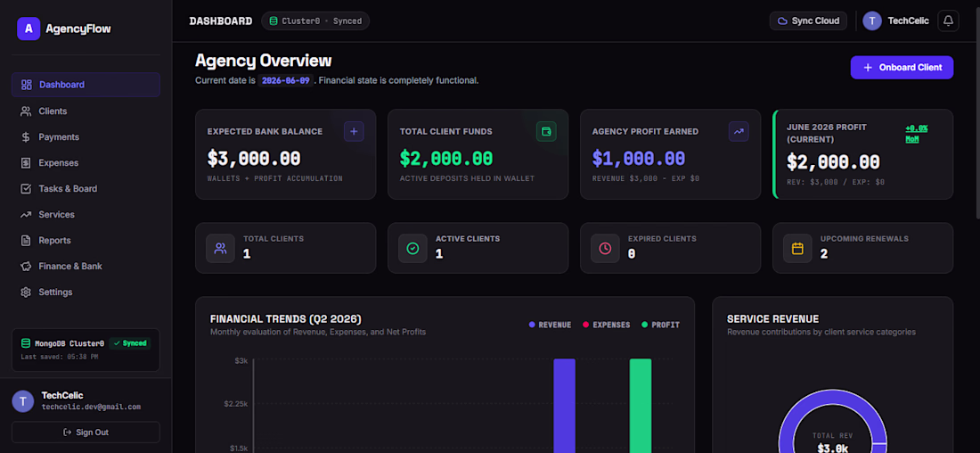Click the Expenses receipt icon
This screenshot has height=453, width=980.
(x=26, y=162)
